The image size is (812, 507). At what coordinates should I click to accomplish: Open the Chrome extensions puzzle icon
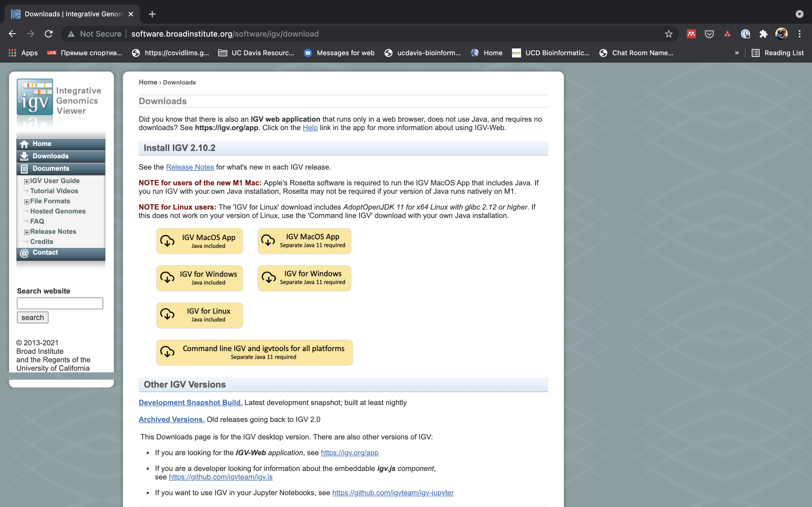click(x=763, y=34)
